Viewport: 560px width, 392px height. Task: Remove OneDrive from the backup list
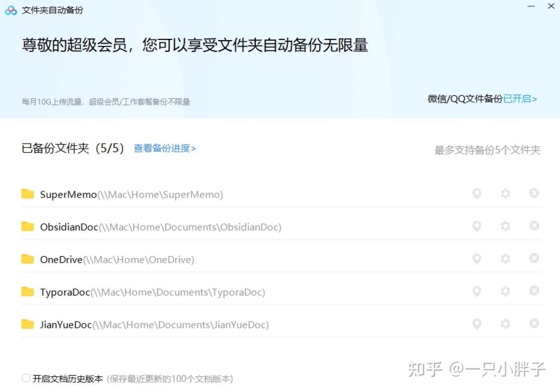click(x=534, y=258)
